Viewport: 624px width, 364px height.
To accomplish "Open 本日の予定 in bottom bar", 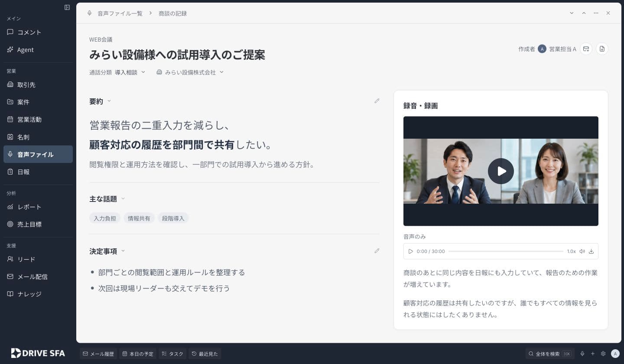I will point(138,354).
